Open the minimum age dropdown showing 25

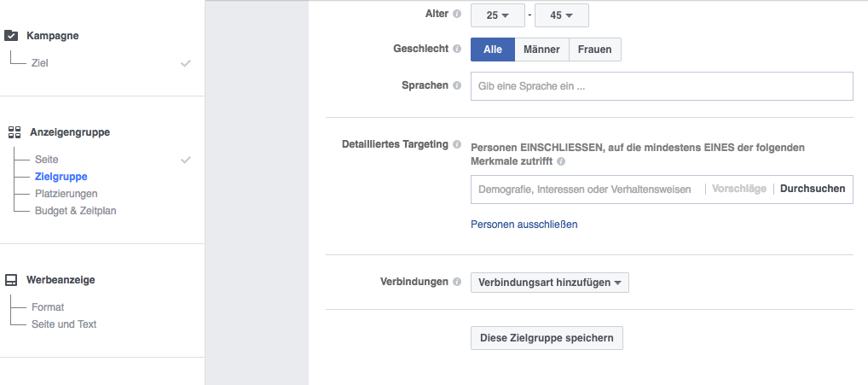point(498,15)
